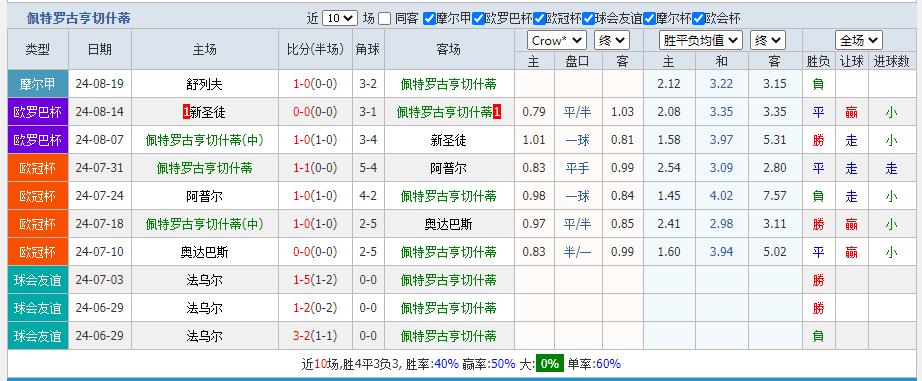
Task: Uncheck the 欧冠杯 league filter
Action: 539,19
